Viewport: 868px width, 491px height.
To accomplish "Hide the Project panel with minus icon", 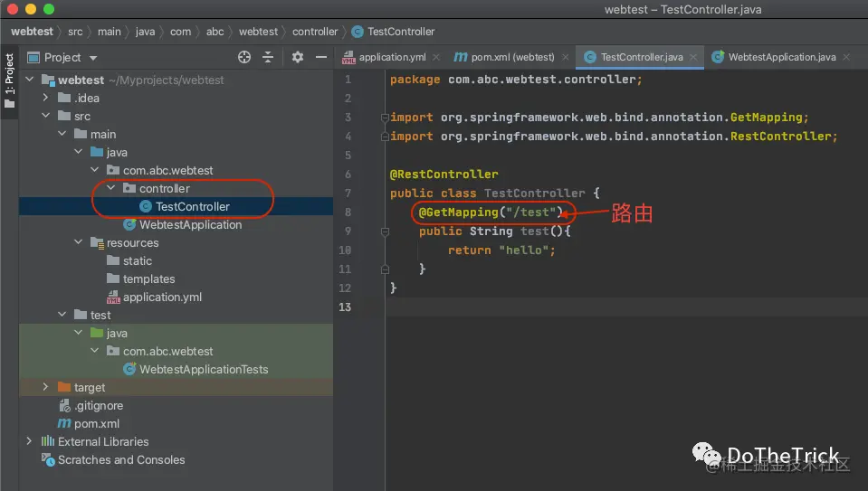I will 321,57.
